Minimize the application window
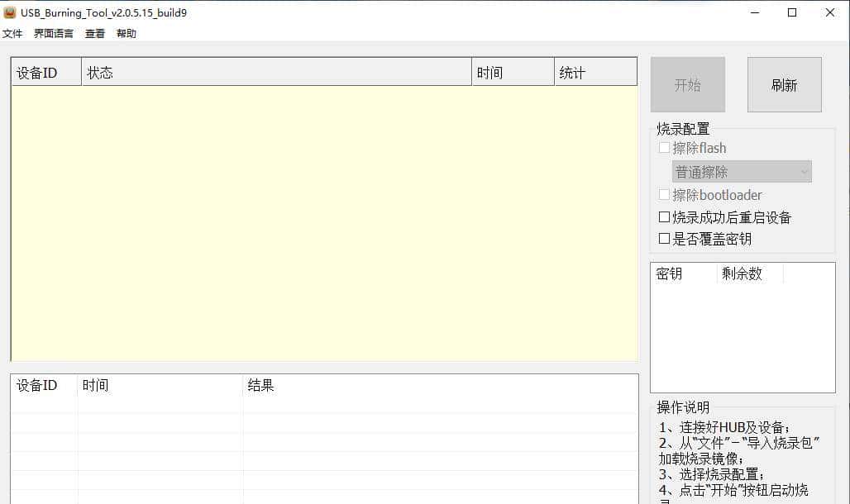The width and height of the screenshot is (850, 504). 754,12
